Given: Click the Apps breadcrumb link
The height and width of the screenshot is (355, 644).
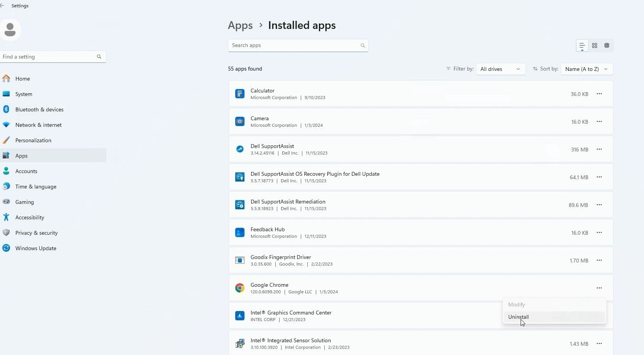Looking at the screenshot, I should [x=240, y=25].
